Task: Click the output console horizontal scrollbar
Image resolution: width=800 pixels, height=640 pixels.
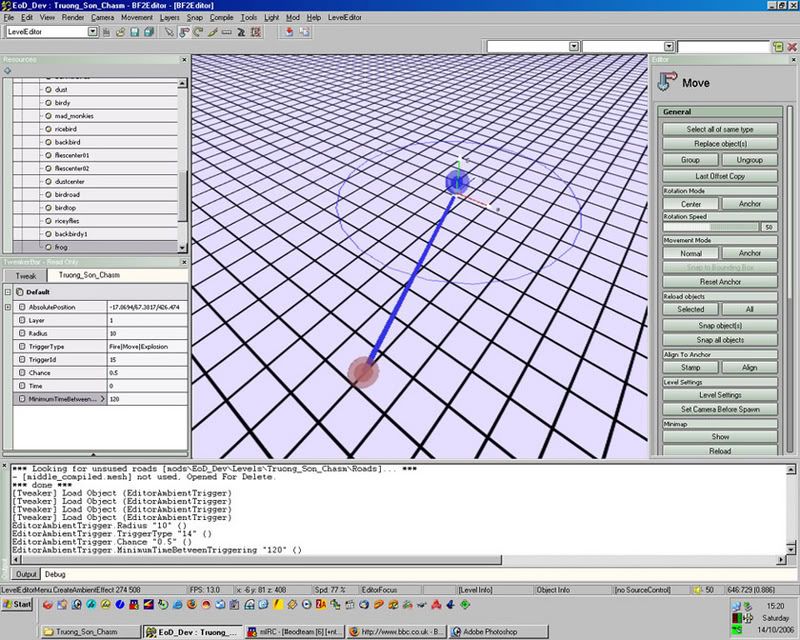Action: pyautogui.click(x=261, y=560)
